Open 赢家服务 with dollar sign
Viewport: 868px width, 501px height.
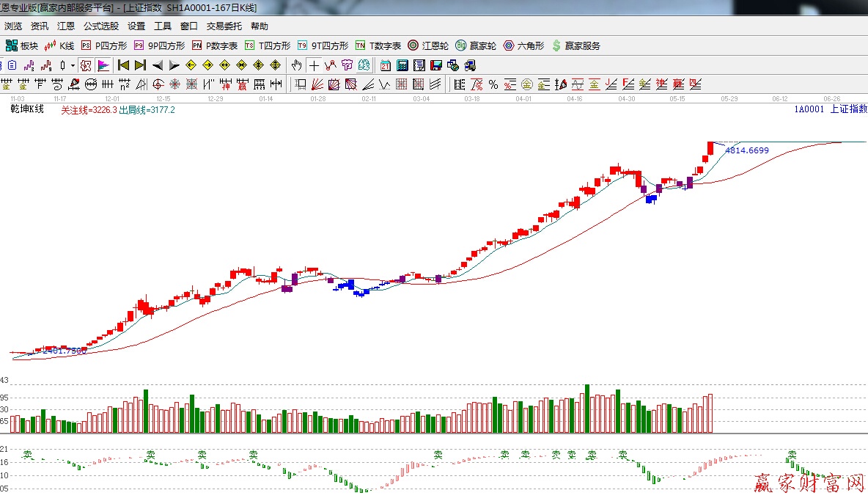(x=576, y=45)
